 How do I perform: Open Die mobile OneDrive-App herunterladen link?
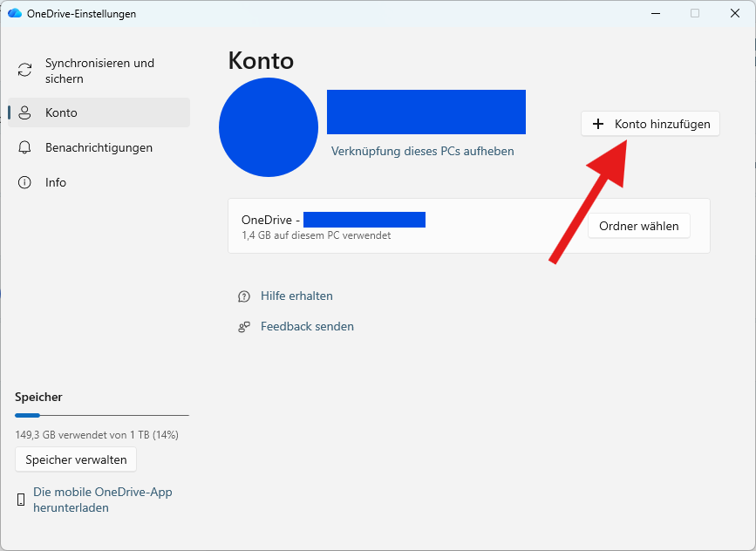tap(103, 500)
